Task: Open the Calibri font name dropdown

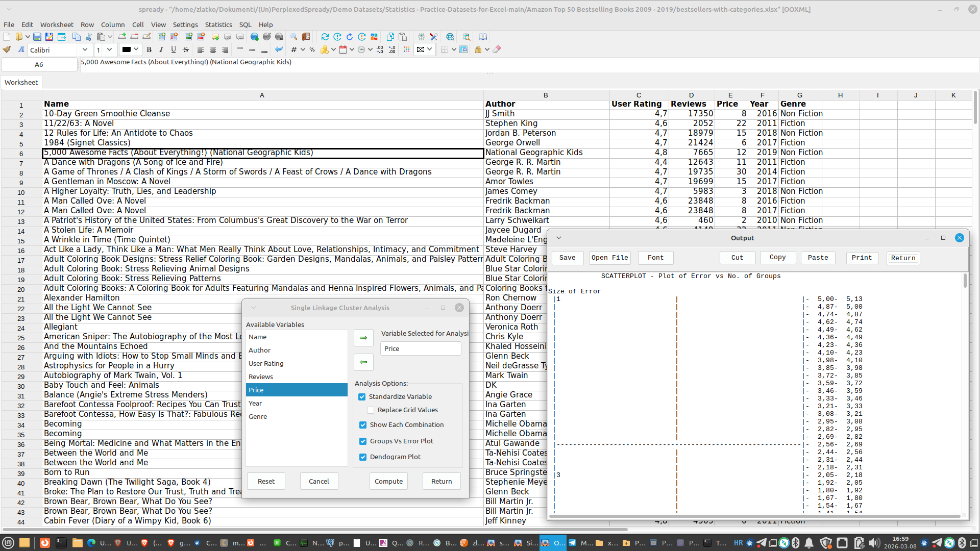Action: (85, 49)
